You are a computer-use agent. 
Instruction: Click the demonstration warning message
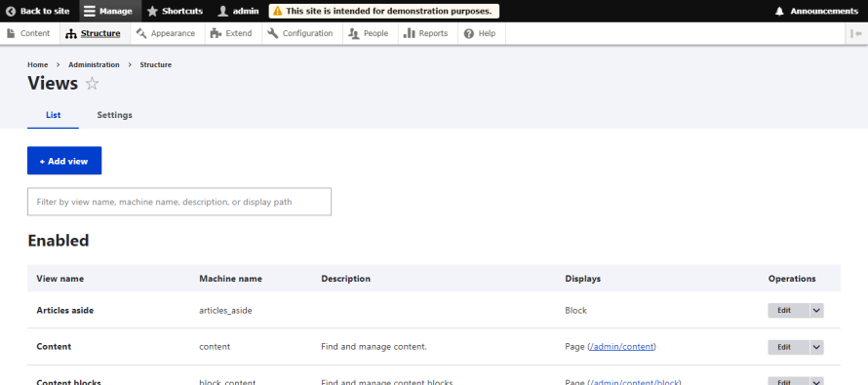(383, 11)
